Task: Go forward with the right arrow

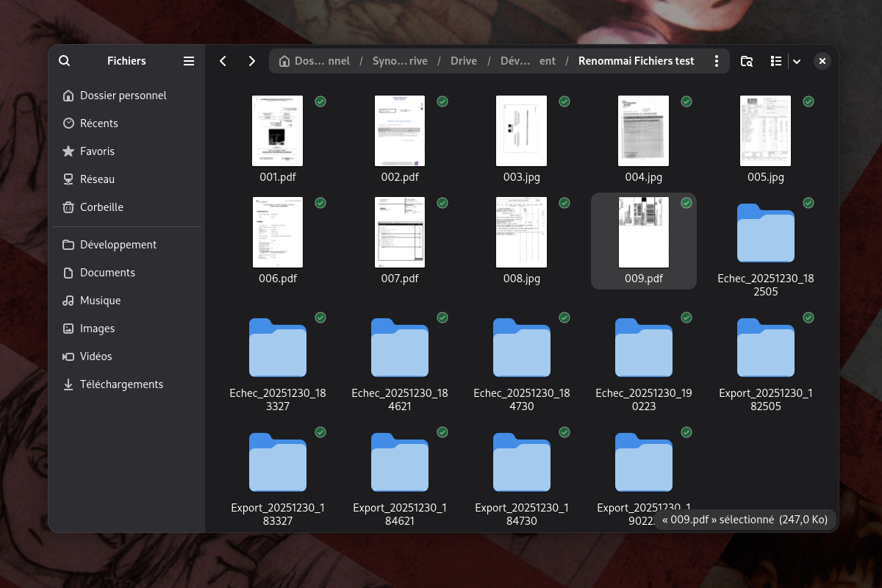Action: pos(252,61)
